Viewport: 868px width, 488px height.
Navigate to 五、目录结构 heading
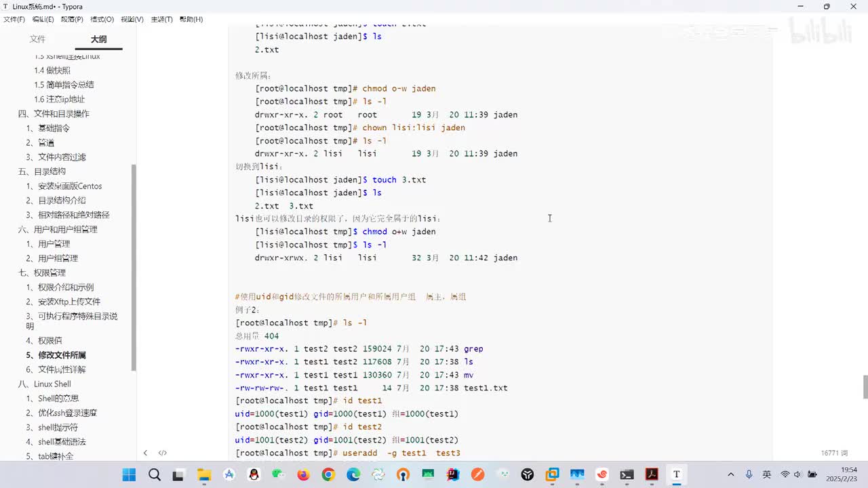pos(42,171)
